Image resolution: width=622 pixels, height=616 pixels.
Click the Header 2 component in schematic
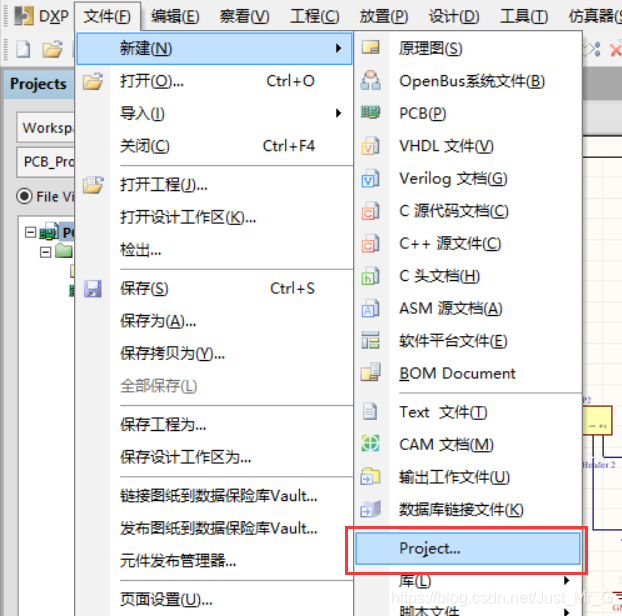[x=597, y=420]
